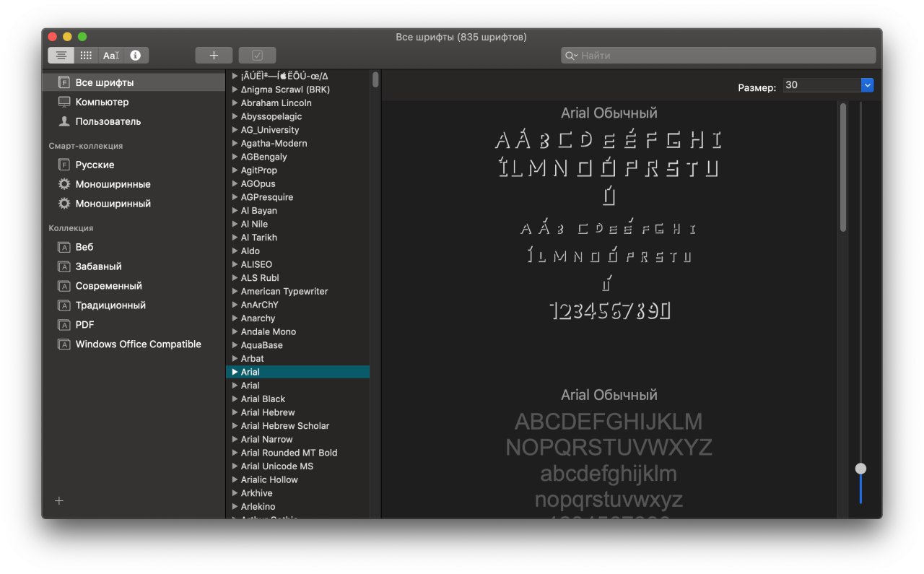The image size is (924, 574).
Task: Expand the Al Bayan font family
Action: click(x=235, y=211)
